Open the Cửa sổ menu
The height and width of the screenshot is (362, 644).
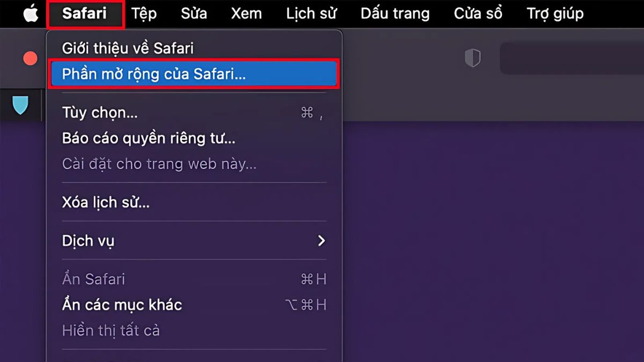[x=478, y=13]
